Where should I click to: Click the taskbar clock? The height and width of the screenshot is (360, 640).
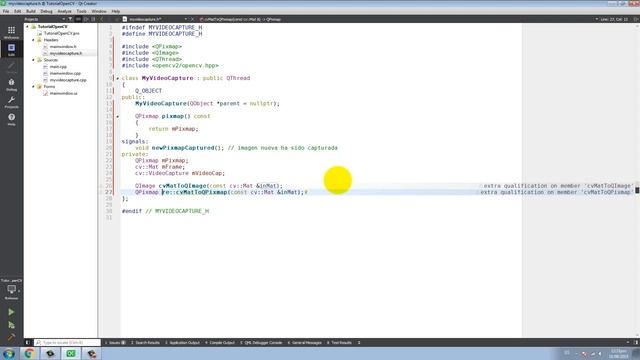619,353
